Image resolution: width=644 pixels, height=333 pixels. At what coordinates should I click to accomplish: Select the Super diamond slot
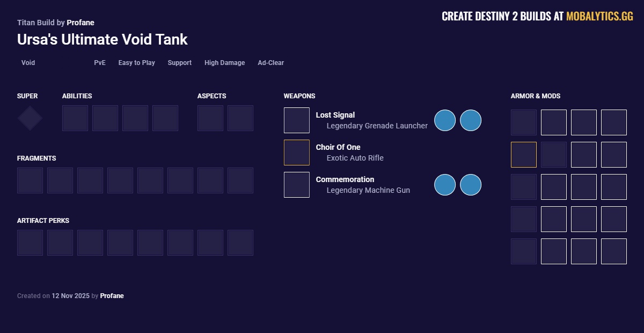coord(30,118)
